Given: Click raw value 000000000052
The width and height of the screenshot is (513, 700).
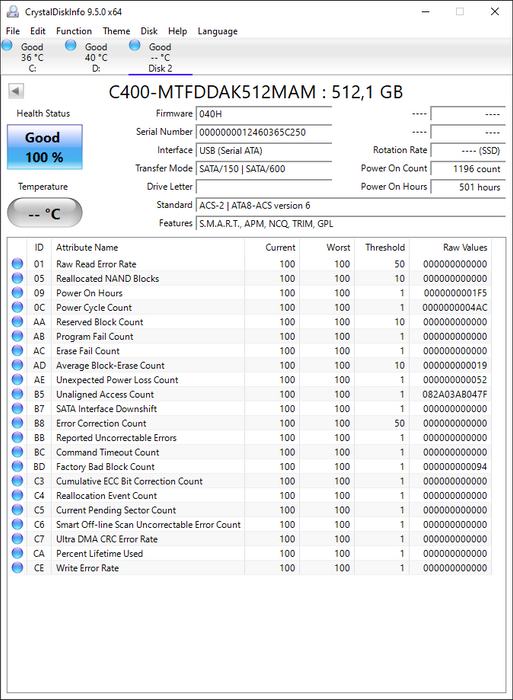Looking at the screenshot, I should (x=455, y=379).
